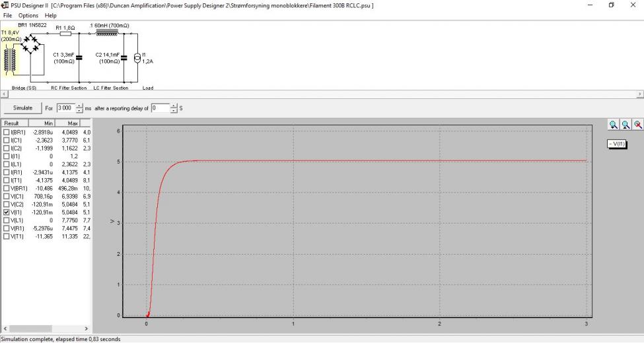This screenshot has width=644, height=343.
Task: Click the simulation duration ms field
Action: tap(65, 108)
